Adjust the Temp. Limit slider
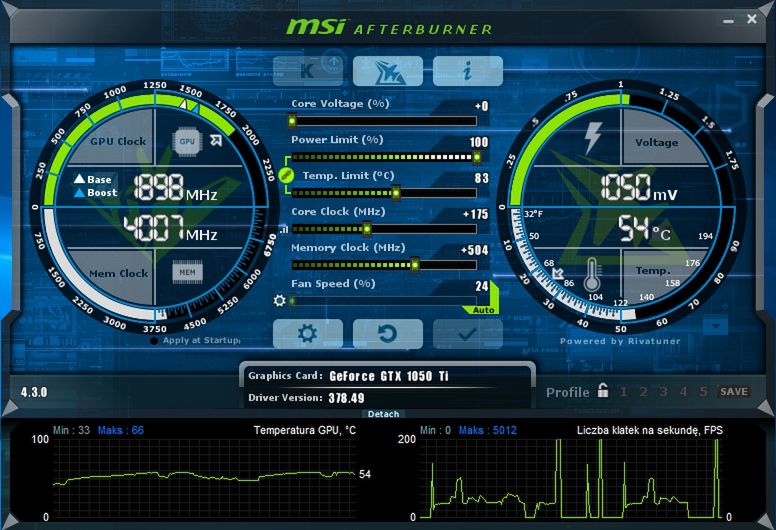This screenshot has width=776, height=530. point(384,193)
